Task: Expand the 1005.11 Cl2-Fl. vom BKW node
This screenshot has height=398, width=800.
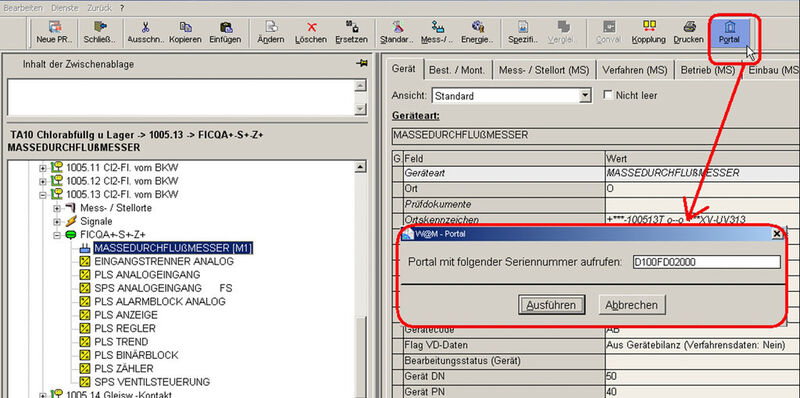Action: [x=43, y=167]
